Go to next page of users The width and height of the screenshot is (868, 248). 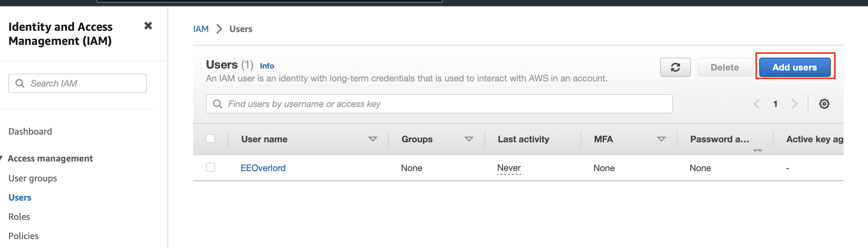tap(794, 104)
